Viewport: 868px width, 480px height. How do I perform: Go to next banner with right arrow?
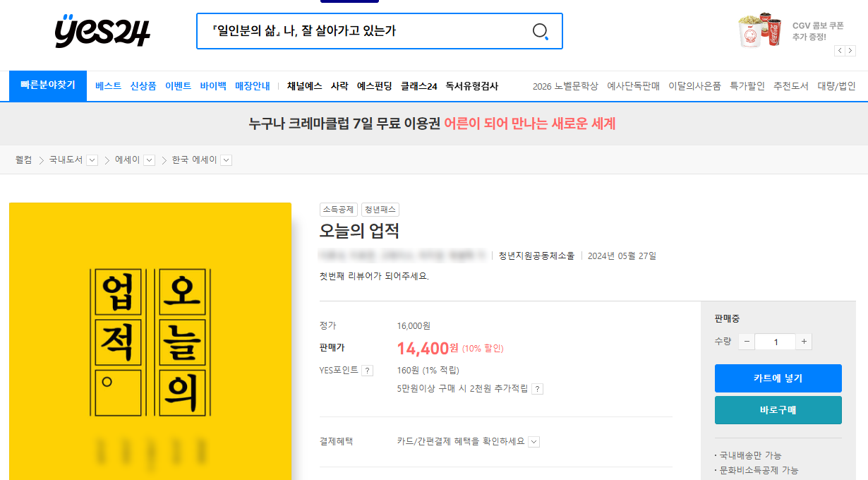(850, 51)
